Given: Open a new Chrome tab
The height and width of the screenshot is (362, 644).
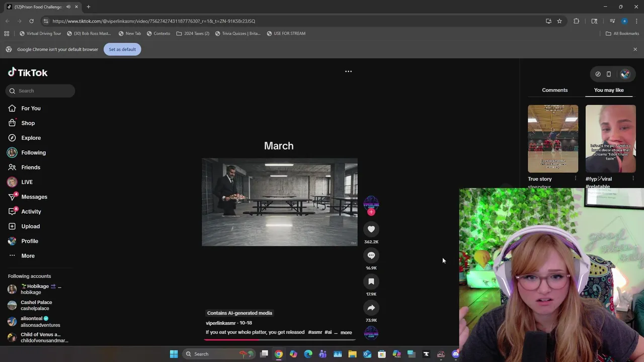Looking at the screenshot, I should (89, 7).
